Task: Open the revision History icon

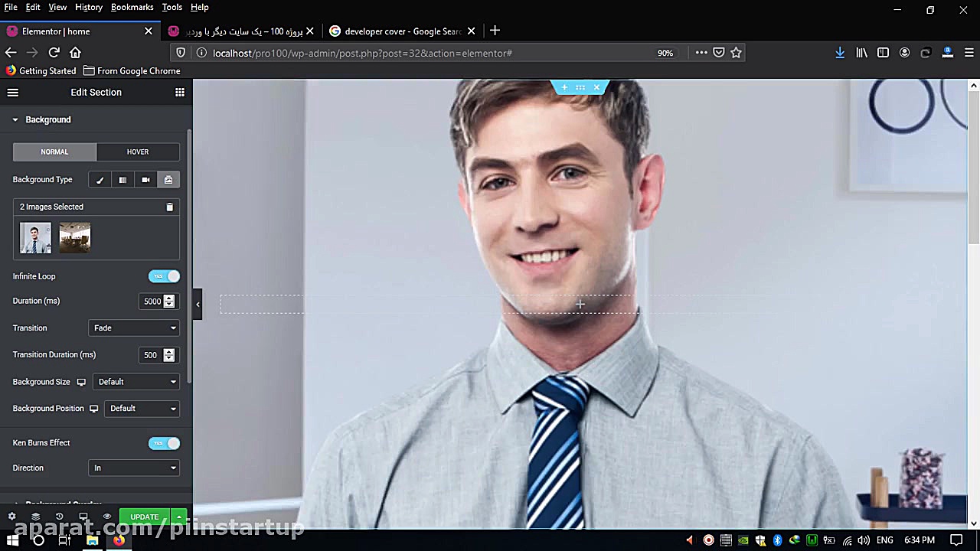Action: click(x=59, y=517)
